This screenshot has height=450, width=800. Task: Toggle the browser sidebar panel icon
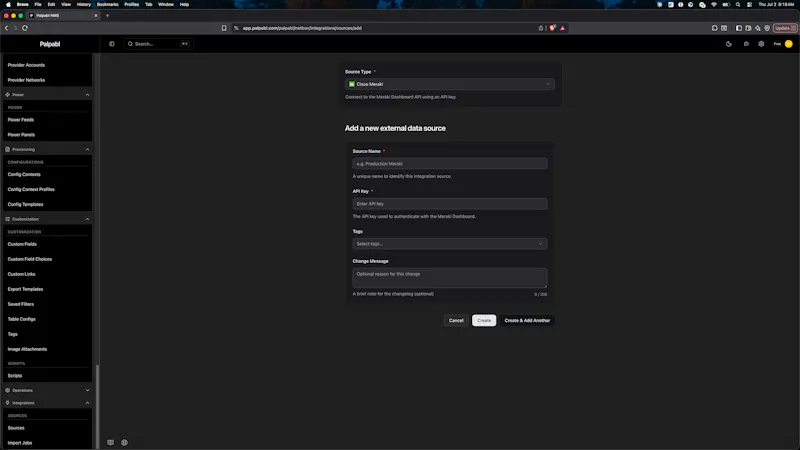pos(739,28)
